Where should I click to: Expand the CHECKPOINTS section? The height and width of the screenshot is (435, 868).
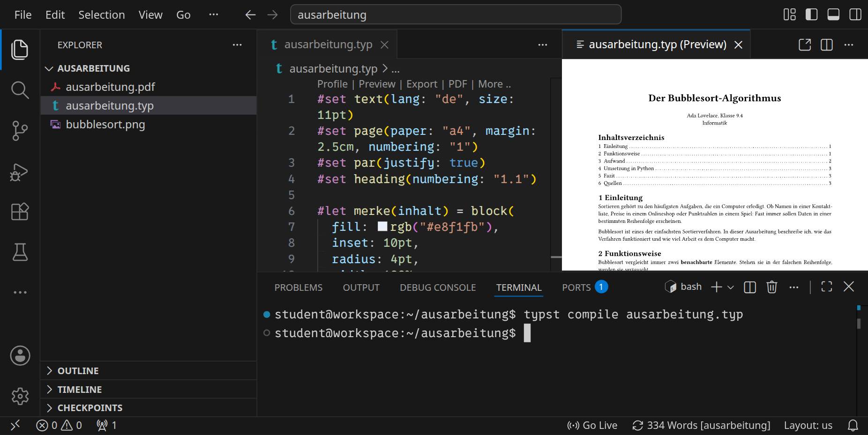coord(148,408)
